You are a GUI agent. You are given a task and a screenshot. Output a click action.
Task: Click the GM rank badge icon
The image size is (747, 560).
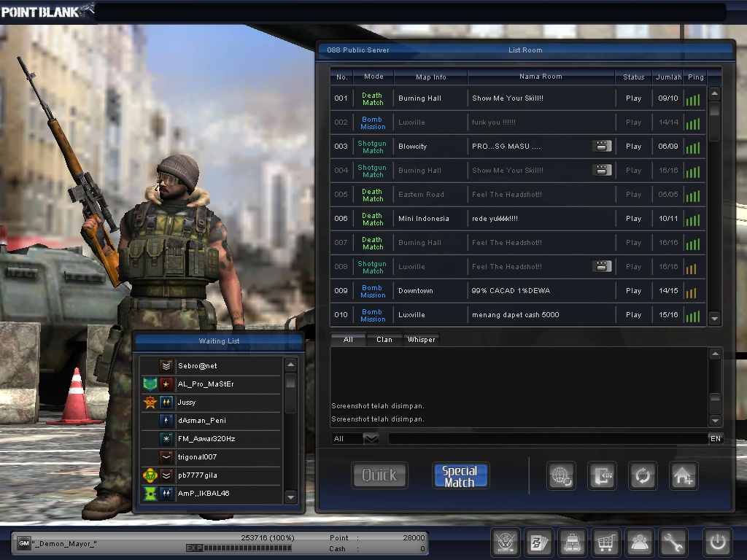[x=24, y=543]
